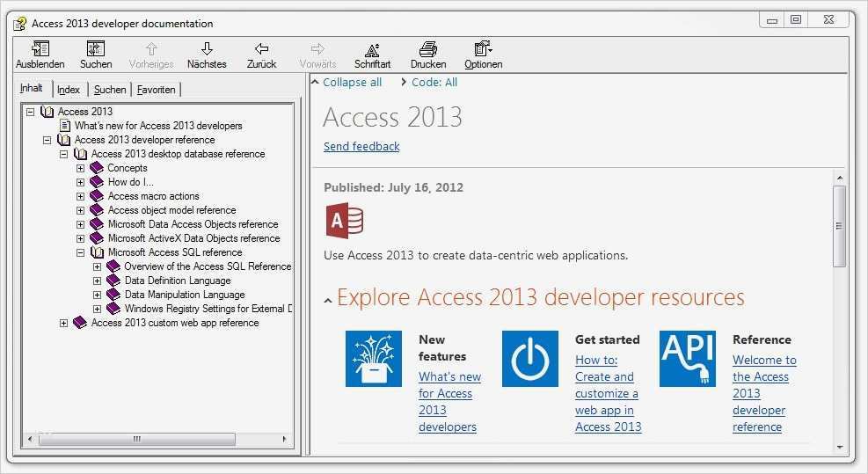Select Overview of the Access SQL Reference item
This screenshot has height=474, width=868.
[208, 266]
